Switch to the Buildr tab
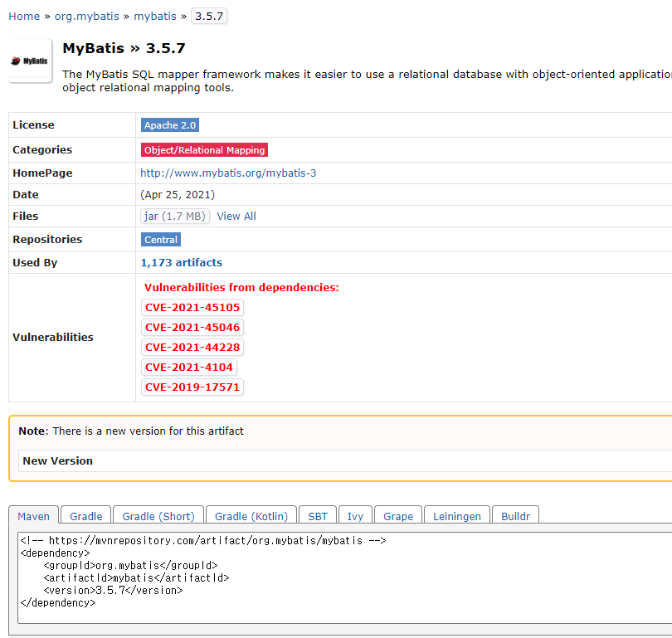 515,516
